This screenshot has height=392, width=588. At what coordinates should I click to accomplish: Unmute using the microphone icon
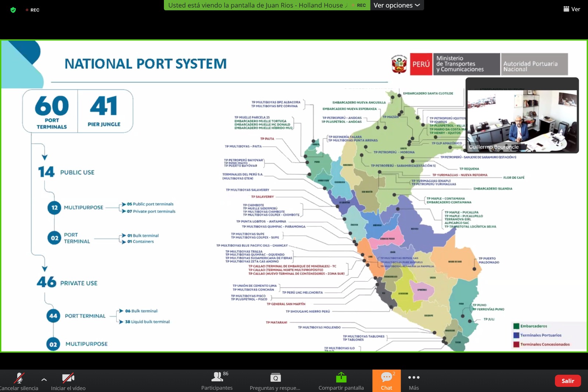19,378
